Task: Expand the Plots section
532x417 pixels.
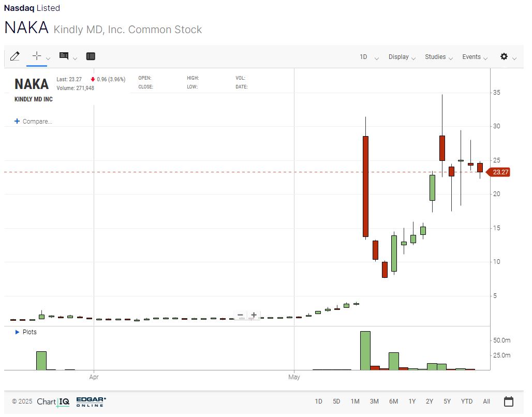Action: click(x=26, y=332)
